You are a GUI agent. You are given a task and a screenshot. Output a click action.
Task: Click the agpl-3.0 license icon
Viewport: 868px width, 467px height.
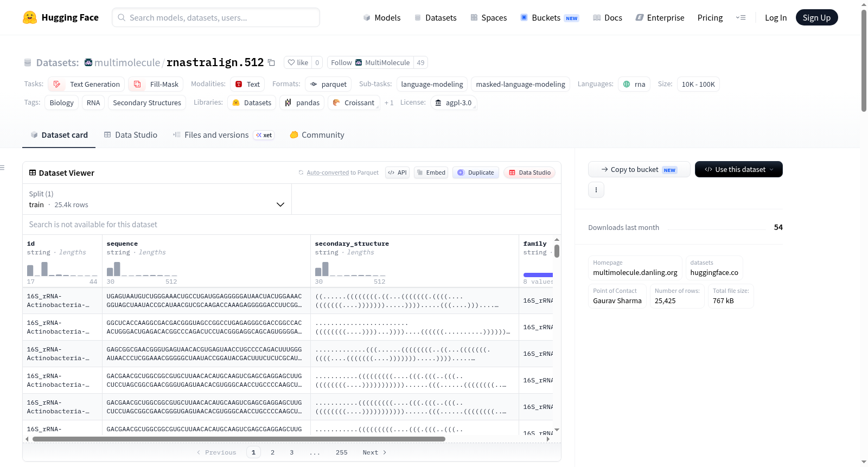[438, 103]
